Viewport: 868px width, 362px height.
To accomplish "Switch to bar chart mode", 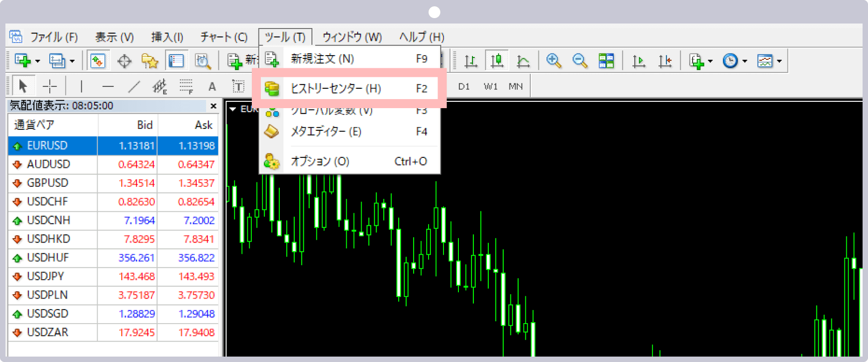I will coord(471,61).
